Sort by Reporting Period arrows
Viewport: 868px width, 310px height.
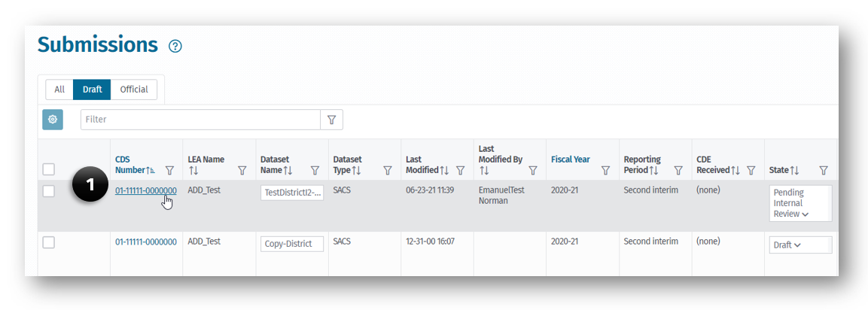654,171
